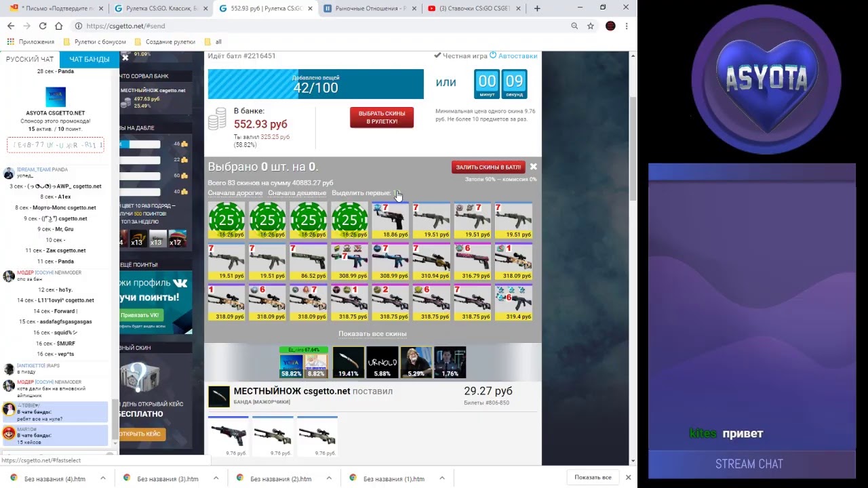Click Привязать VK green button
The image size is (868, 488).
click(140, 315)
